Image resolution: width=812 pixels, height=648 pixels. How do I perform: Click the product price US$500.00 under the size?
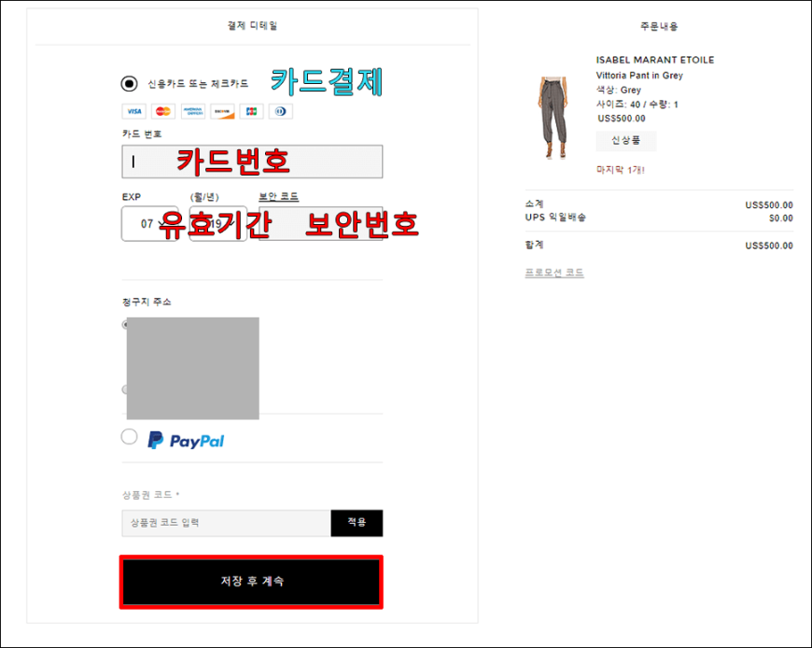tap(622, 119)
